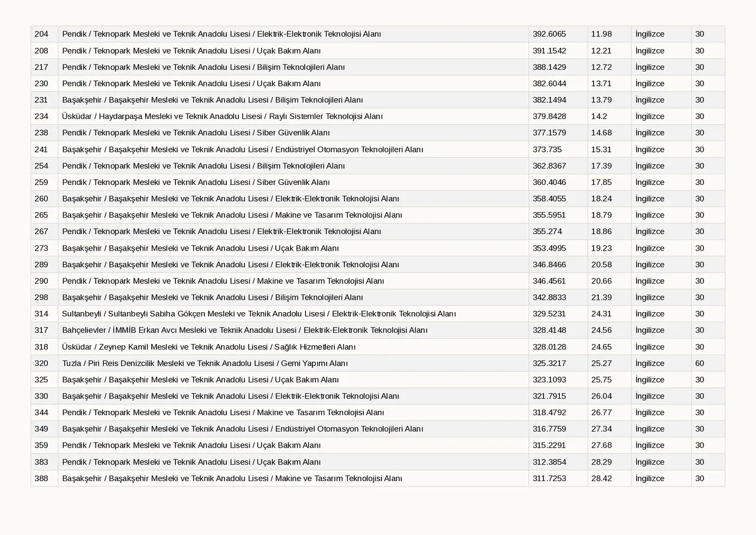Click Bahçelievler İMMİB Erkan Avcı entry
The image size is (756, 535).
pos(245,330)
